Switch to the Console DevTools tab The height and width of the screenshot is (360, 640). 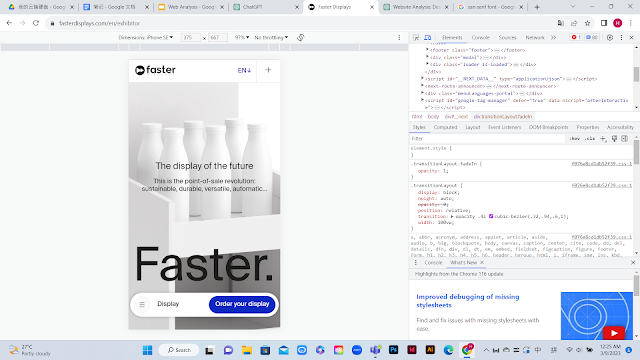480,38
